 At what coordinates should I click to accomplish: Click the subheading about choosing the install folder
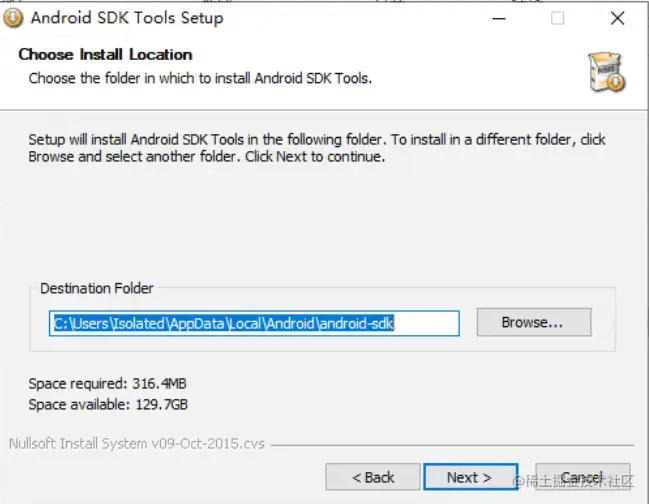click(x=200, y=78)
